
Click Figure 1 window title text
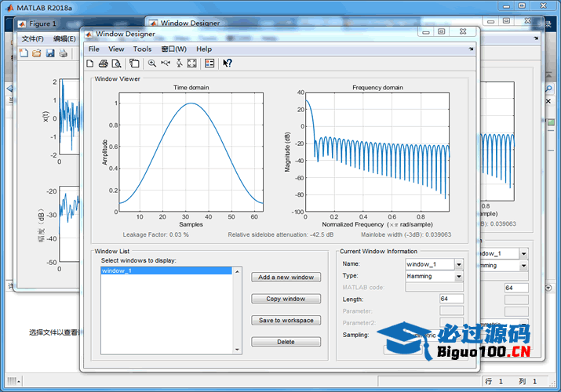(x=42, y=24)
